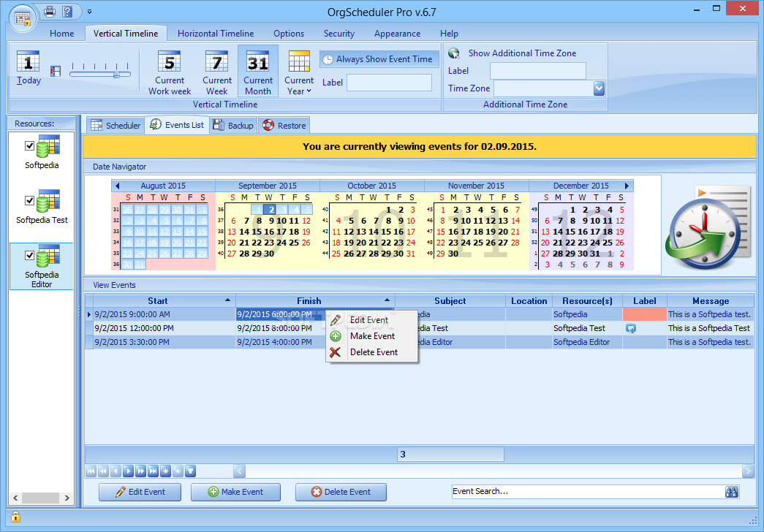This screenshot has width=764, height=532.
Task: Jump to last record navigator button
Action: (x=153, y=471)
